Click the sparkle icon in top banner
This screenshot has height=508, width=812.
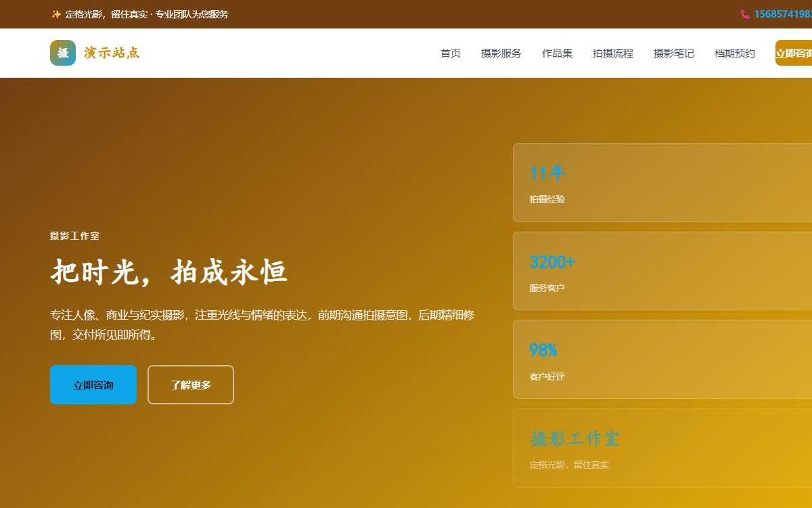56,14
